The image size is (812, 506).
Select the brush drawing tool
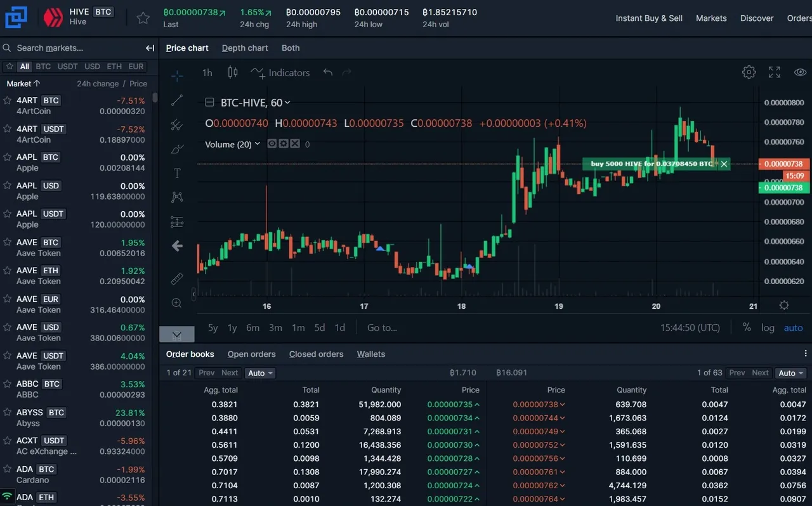tap(177, 149)
